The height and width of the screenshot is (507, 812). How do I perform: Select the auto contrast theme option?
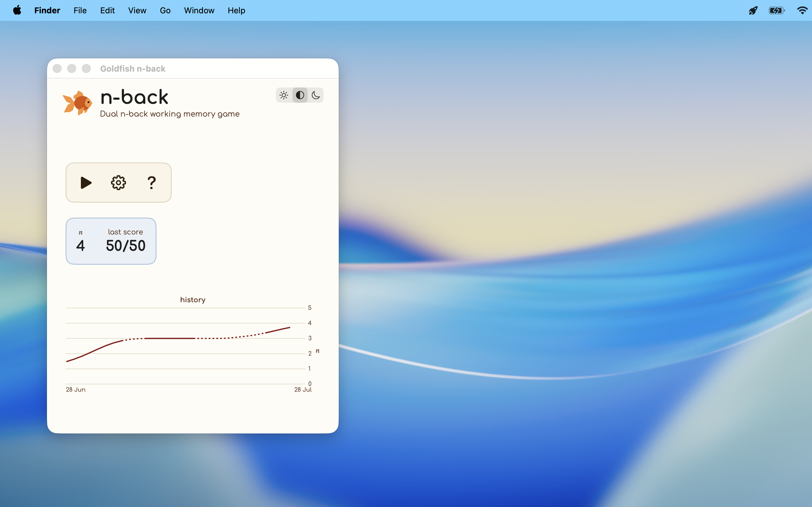pyautogui.click(x=300, y=95)
